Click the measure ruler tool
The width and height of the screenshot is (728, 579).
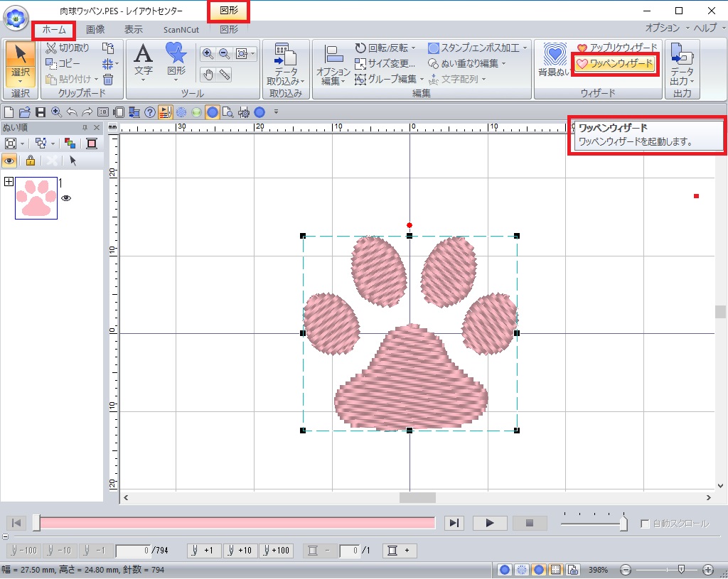click(225, 74)
